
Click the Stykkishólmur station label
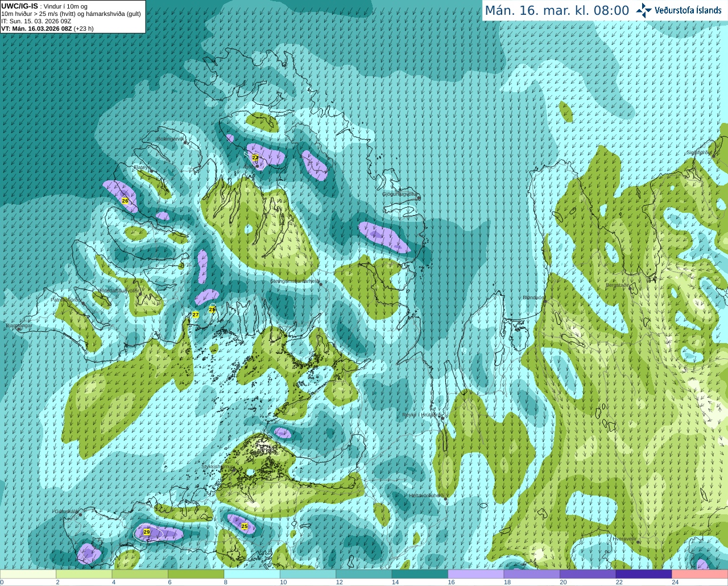(218, 467)
